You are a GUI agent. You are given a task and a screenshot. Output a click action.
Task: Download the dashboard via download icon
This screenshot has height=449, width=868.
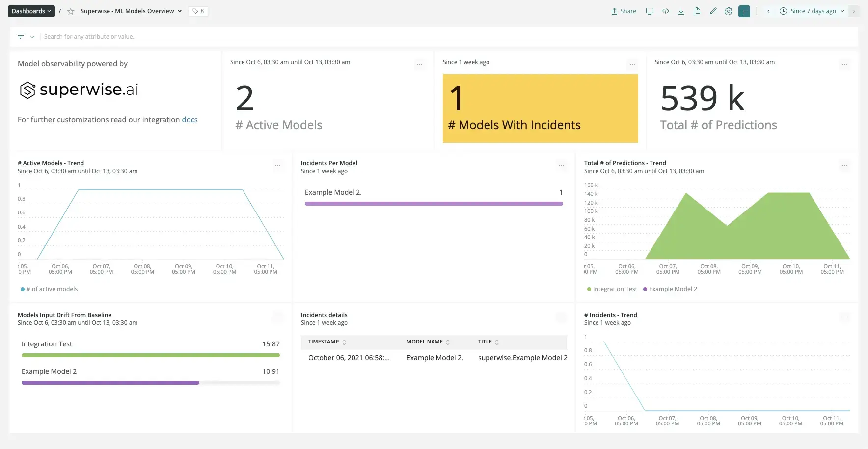pos(681,11)
